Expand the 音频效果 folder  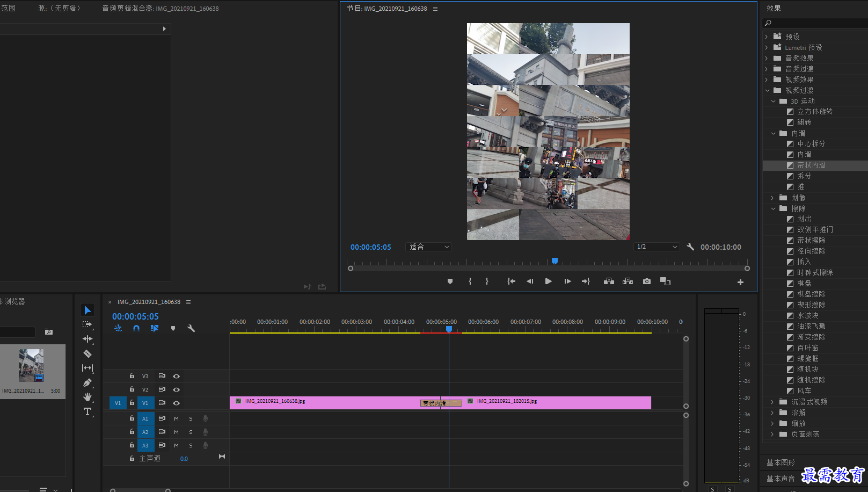(767, 58)
